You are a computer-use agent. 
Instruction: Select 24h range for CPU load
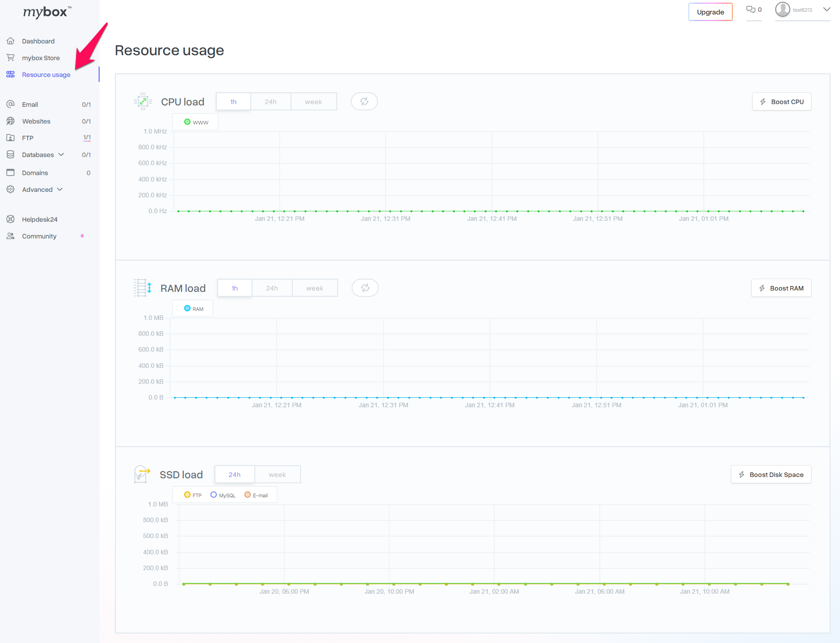(271, 101)
